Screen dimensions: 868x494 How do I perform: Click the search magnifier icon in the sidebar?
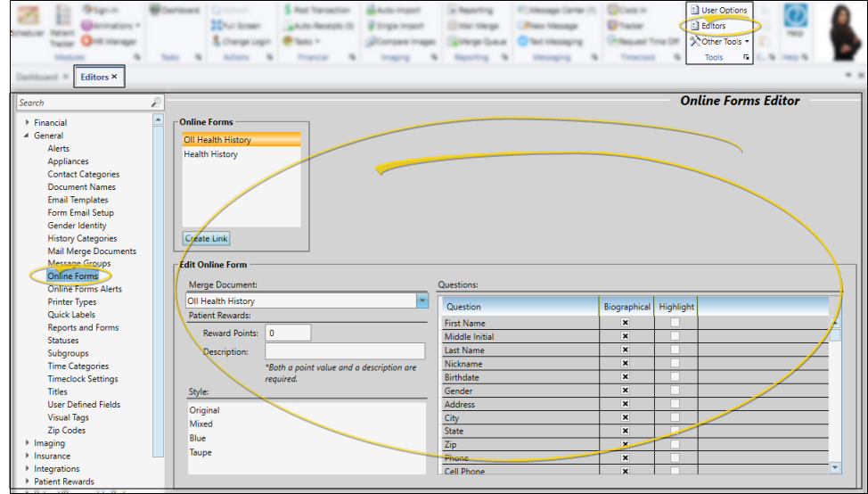[x=157, y=103]
